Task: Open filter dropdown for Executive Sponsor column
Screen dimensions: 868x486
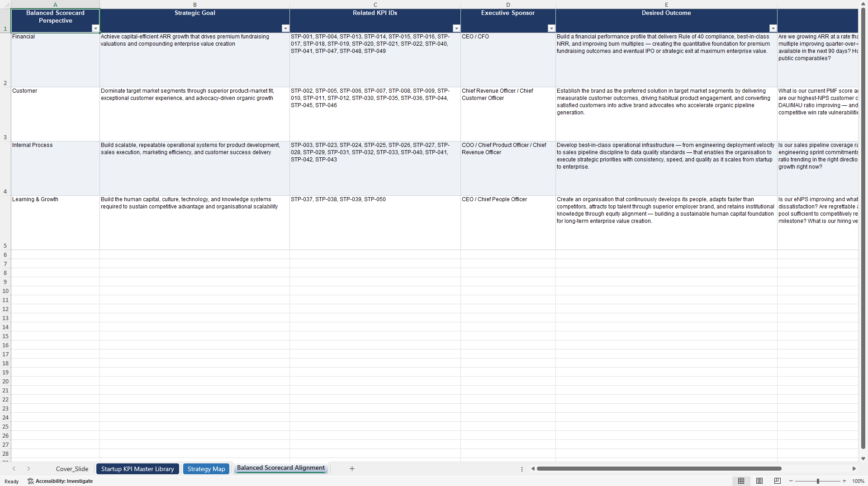Action: click(551, 28)
